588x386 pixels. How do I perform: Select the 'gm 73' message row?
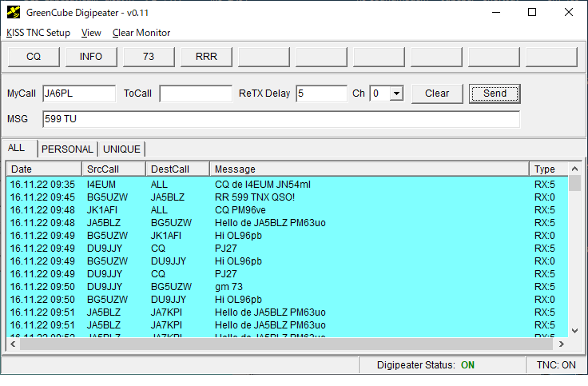(287, 287)
